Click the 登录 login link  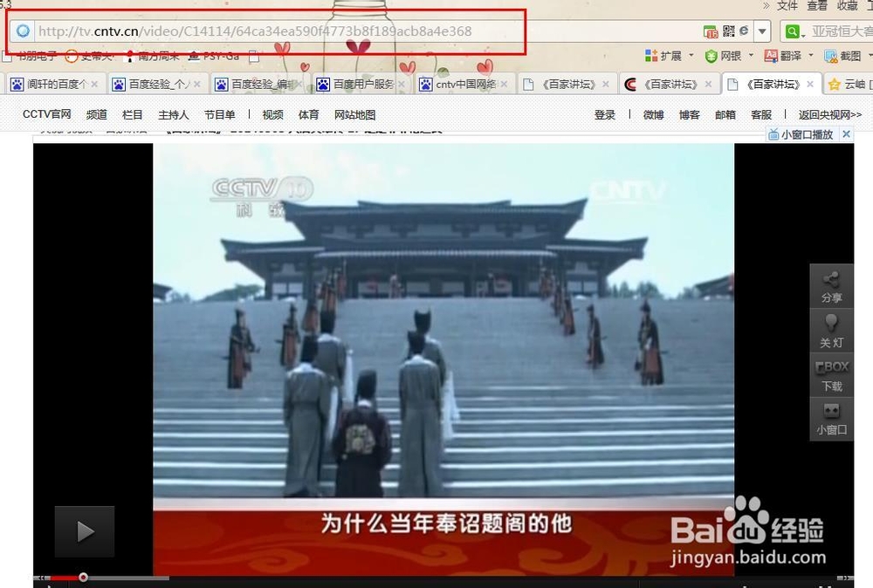(605, 114)
